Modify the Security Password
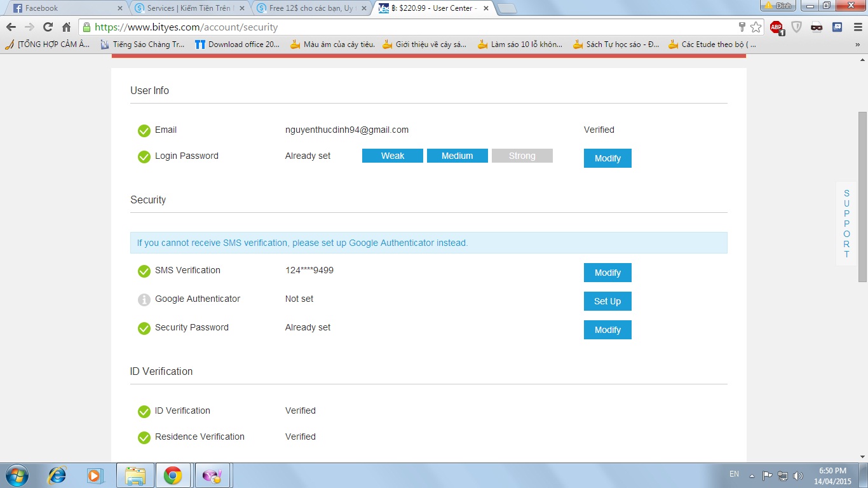Screen dimensions: 868x488 pyautogui.click(x=607, y=330)
